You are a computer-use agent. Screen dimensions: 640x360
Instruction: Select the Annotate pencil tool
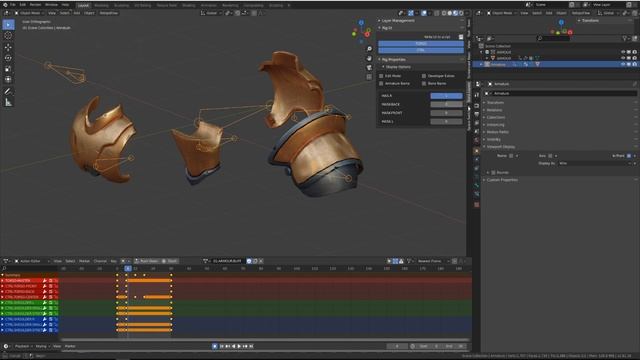pos(8,91)
